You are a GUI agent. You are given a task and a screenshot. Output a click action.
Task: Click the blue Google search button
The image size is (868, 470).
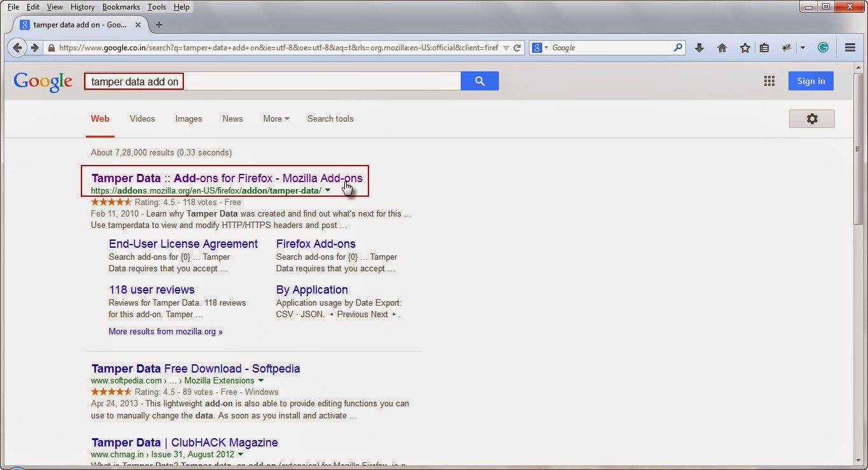[480, 81]
